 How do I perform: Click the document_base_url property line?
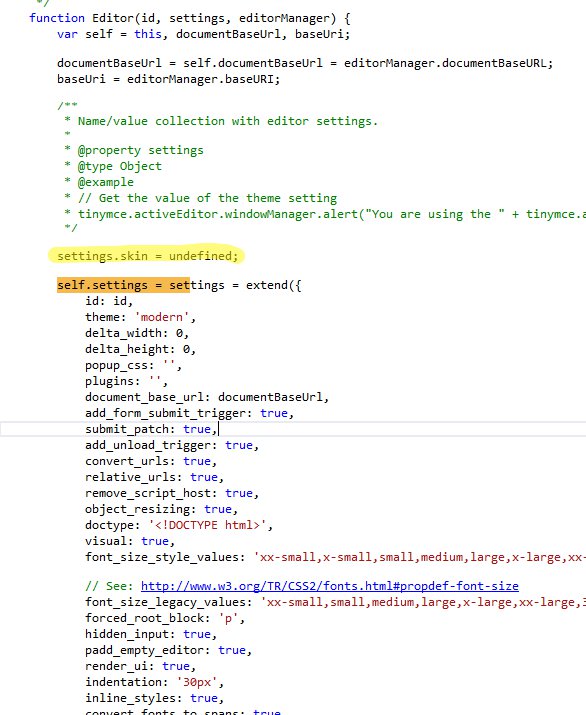pos(207,397)
